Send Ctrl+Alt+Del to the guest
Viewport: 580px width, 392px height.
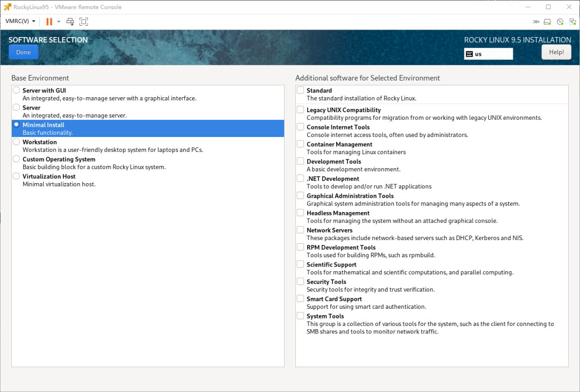[x=70, y=22]
